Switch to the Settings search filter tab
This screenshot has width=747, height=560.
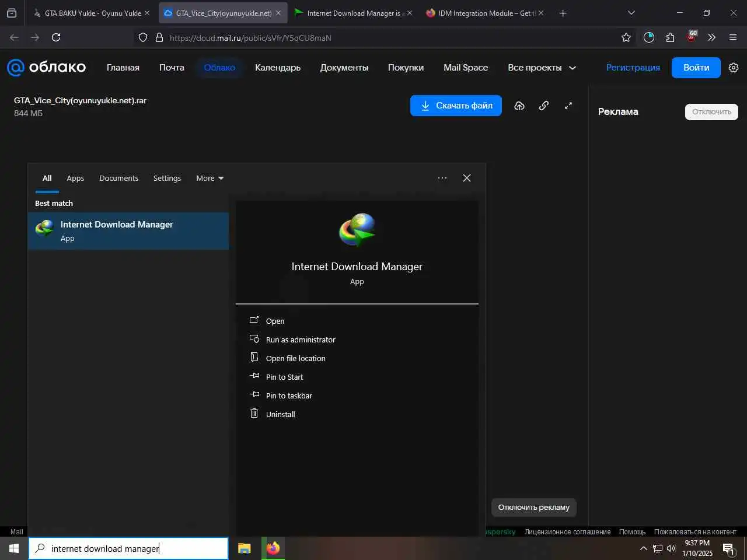167,178
